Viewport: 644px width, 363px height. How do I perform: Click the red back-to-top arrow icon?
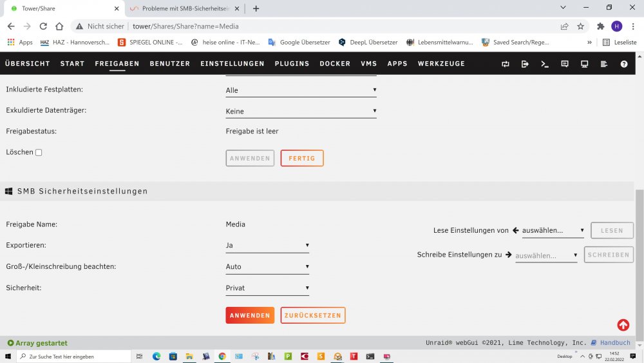623,325
